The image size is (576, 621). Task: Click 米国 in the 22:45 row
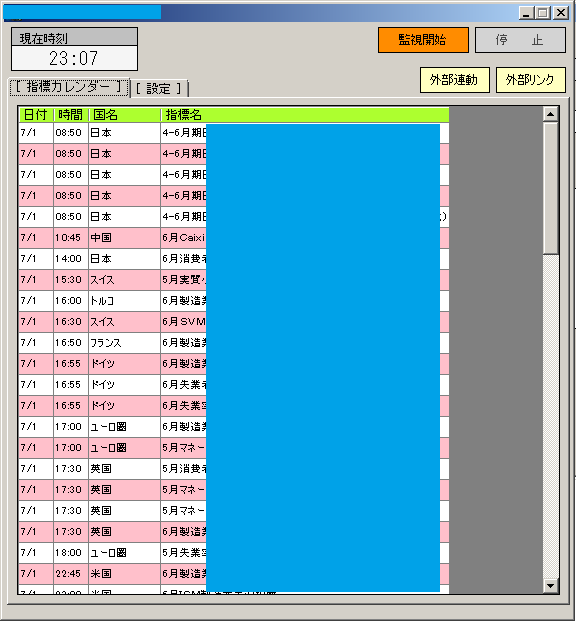[x=124, y=573]
